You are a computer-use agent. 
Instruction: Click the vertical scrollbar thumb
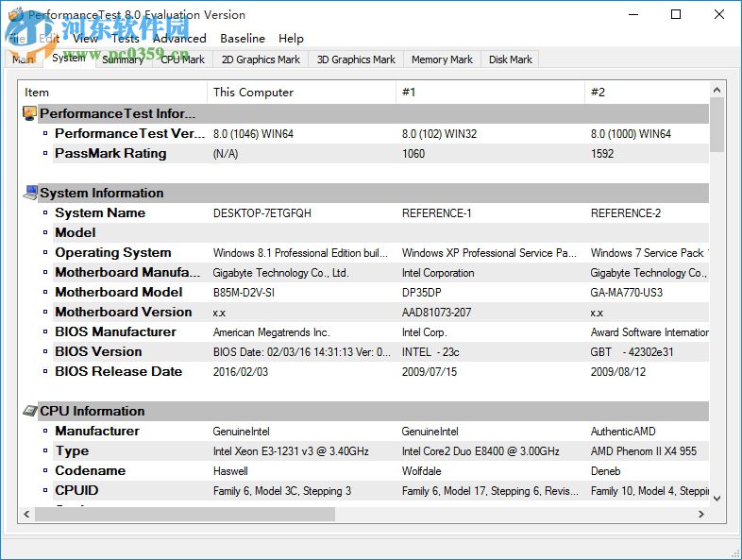[x=717, y=125]
